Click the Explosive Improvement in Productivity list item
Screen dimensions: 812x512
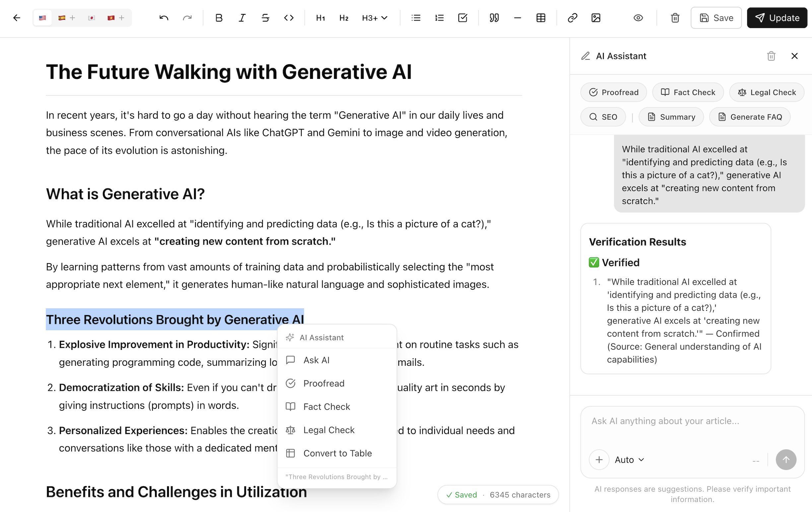154,345
